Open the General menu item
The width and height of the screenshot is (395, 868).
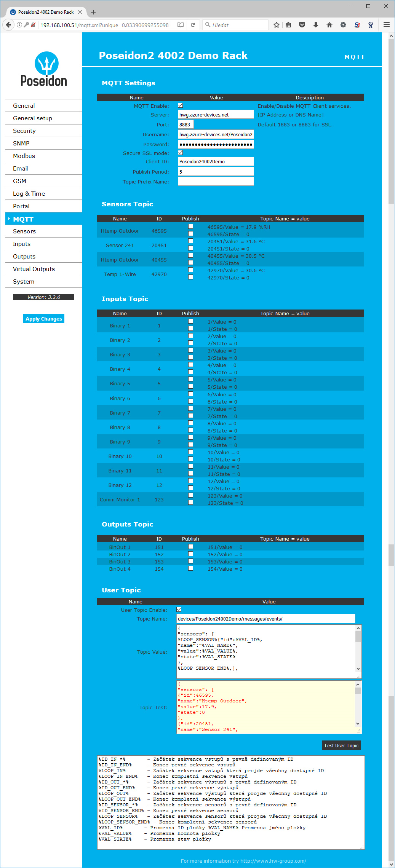(x=43, y=105)
